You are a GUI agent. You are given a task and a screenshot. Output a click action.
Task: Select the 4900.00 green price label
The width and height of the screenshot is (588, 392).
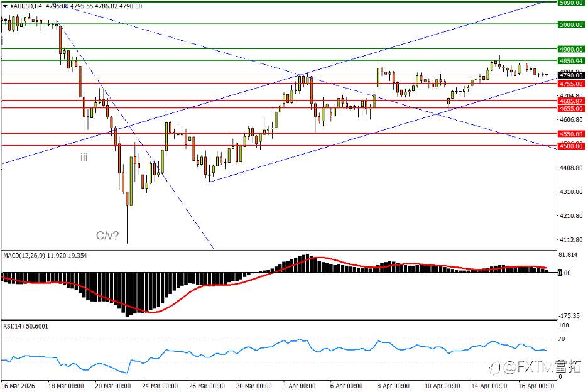click(x=571, y=49)
